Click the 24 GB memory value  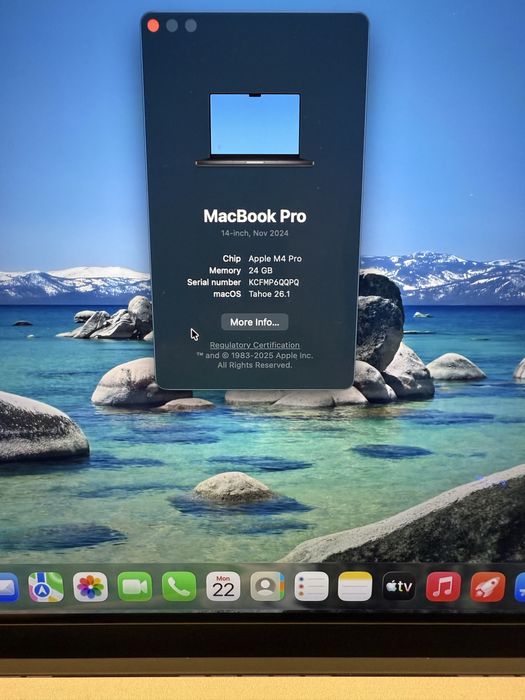click(x=260, y=270)
